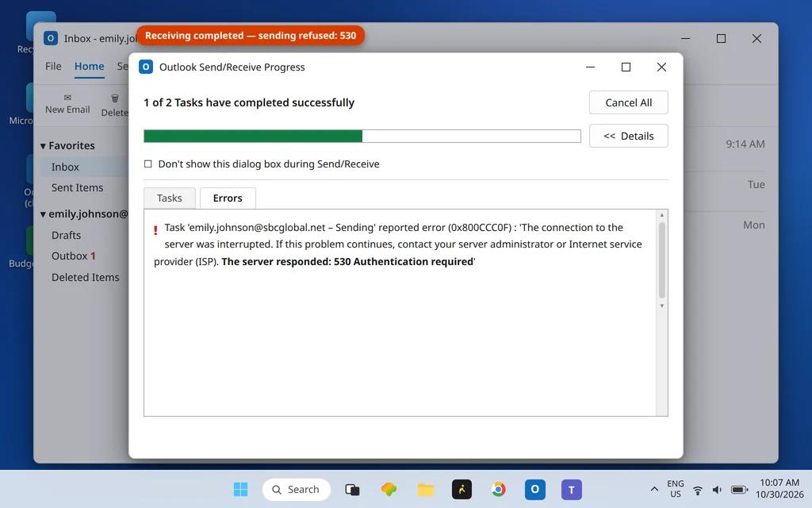Click the error list scrollbar thumb
Viewport: 812px width, 508px height.
pyautogui.click(x=662, y=260)
